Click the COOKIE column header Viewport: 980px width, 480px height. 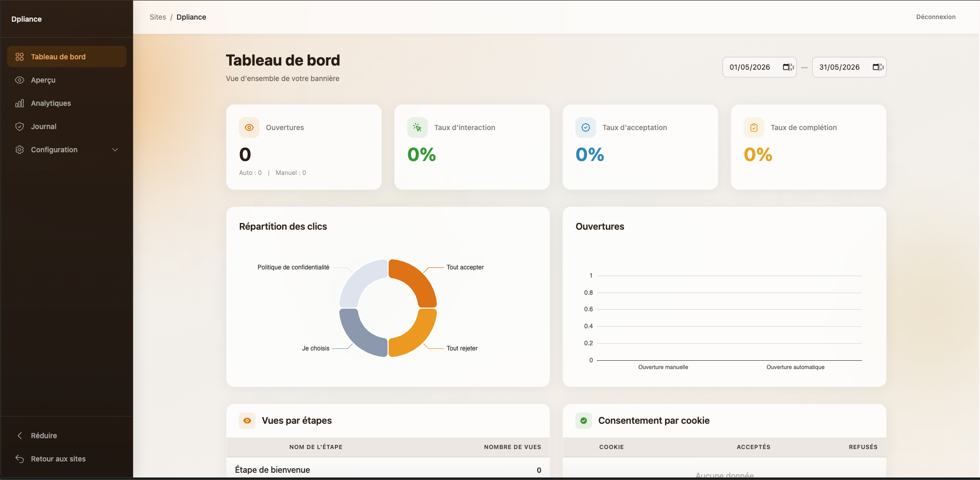[612, 447]
